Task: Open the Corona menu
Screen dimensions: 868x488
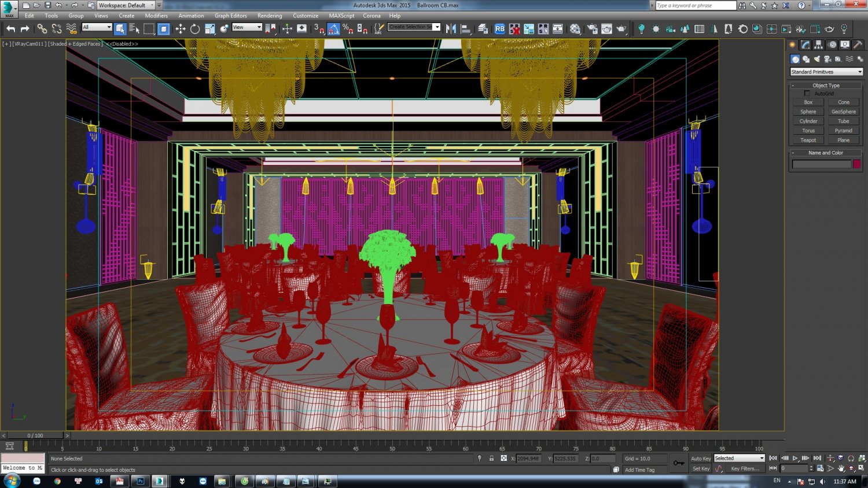Action: tap(372, 16)
